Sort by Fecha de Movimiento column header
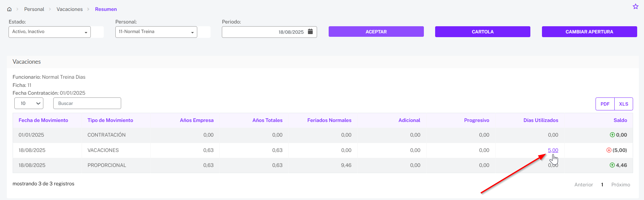Viewport: 644px width, 200px height. coord(43,120)
